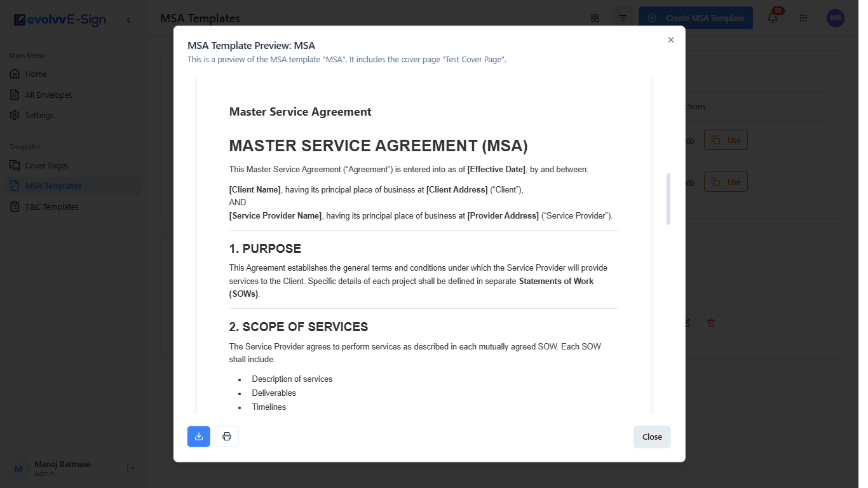Screen dimensions: 868x488
Task: Delete template with red trash icon
Action: [711, 323]
